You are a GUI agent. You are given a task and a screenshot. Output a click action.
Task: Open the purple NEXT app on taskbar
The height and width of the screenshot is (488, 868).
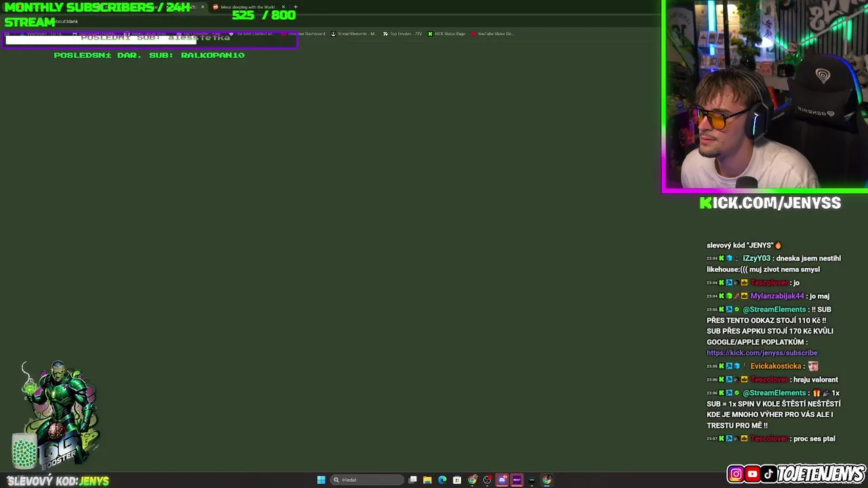[517, 480]
